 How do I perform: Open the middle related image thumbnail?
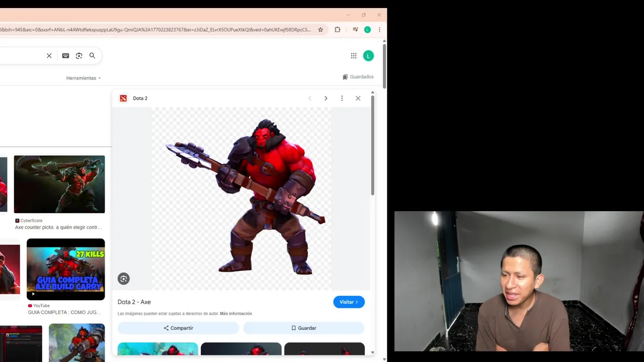pyautogui.click(x=241, y=348)
